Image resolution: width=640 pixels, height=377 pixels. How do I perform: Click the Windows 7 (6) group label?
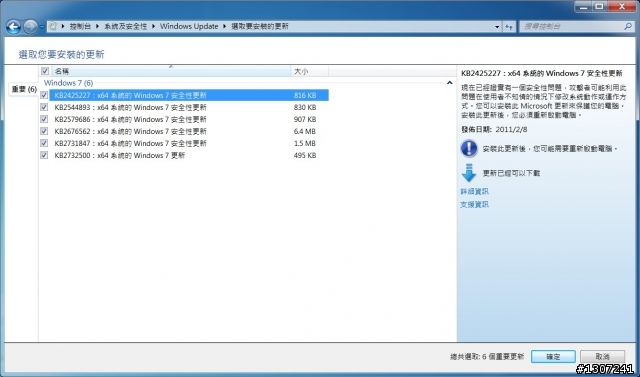coord(69,83)
